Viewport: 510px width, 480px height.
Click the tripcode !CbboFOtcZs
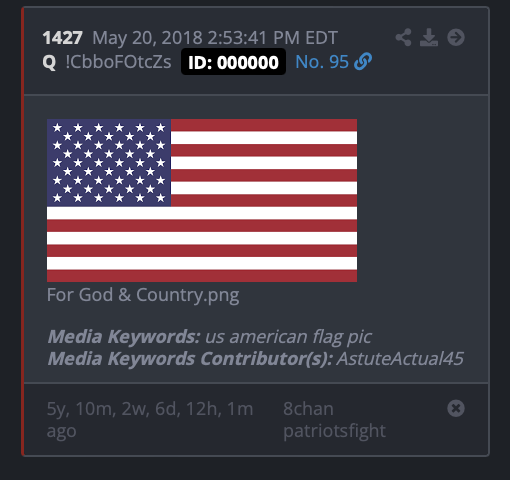click(x=118, y=62)
